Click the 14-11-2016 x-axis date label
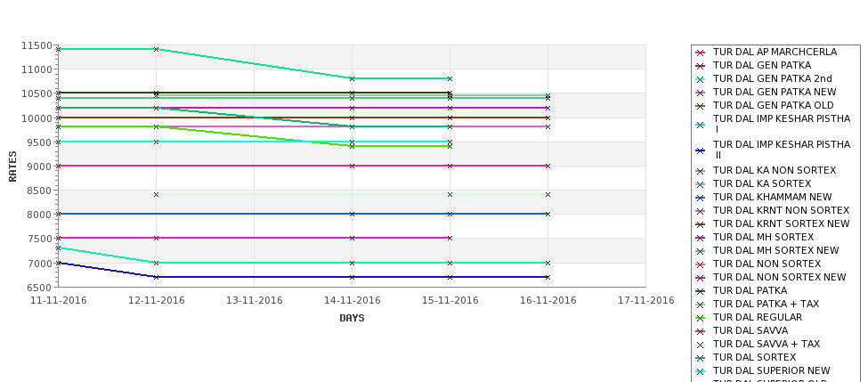 pos(352,301)
